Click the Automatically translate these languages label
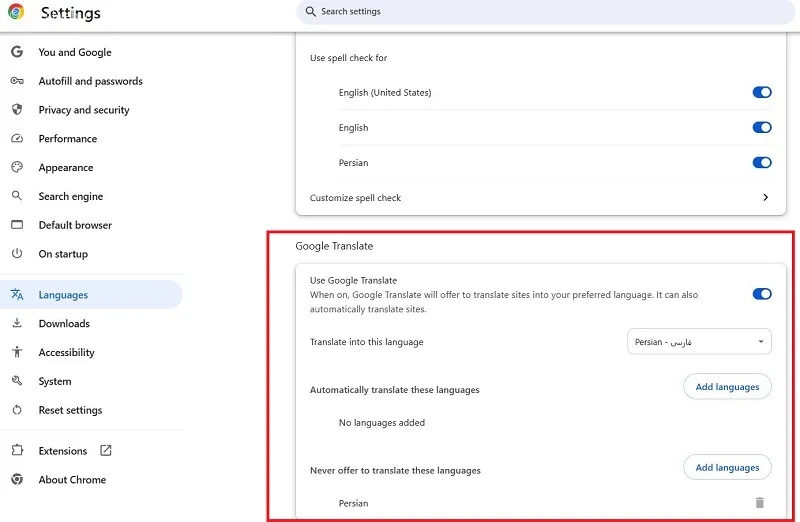800x522 pixels. [x=394, y=390]
